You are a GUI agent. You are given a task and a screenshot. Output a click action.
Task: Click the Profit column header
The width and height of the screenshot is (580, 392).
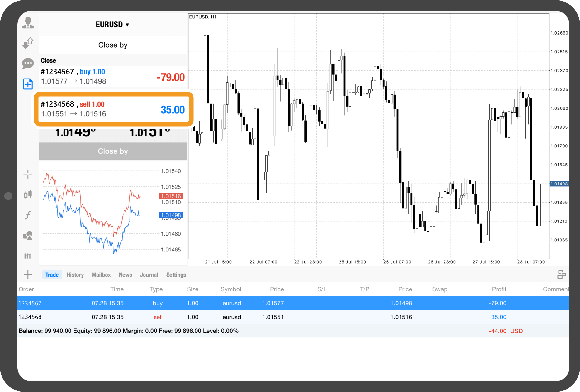click(499, 289)
